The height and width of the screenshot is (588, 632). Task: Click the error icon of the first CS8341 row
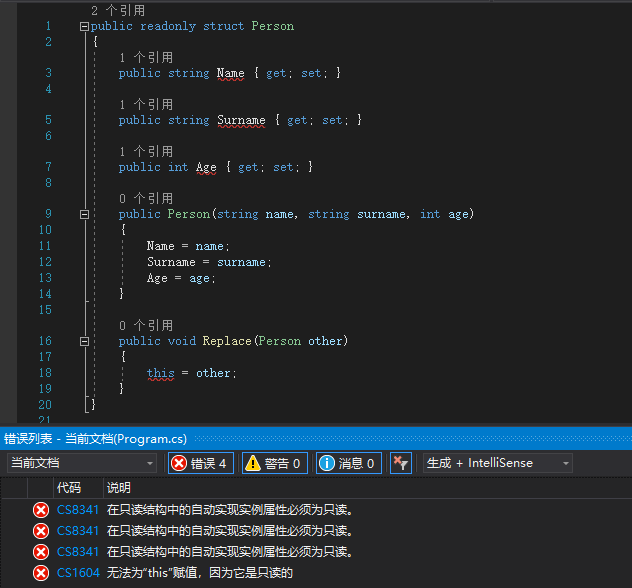tap(41, 510)
